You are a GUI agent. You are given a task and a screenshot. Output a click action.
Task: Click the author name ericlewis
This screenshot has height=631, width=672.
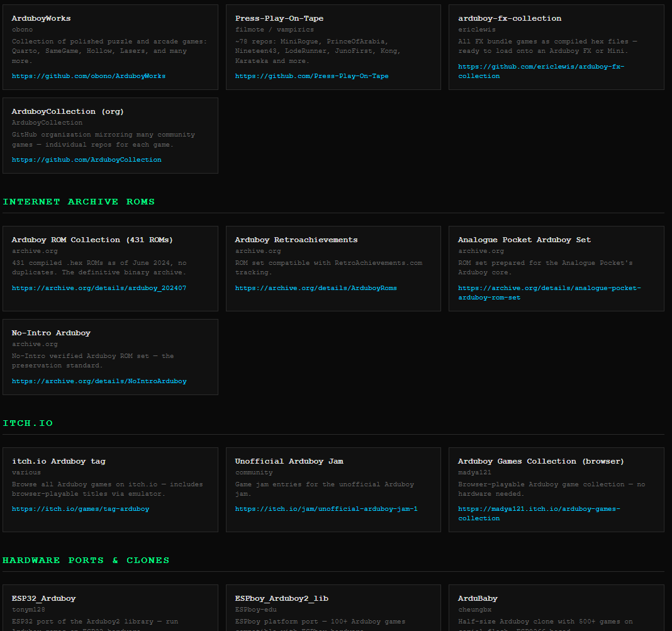coord(476,30)
